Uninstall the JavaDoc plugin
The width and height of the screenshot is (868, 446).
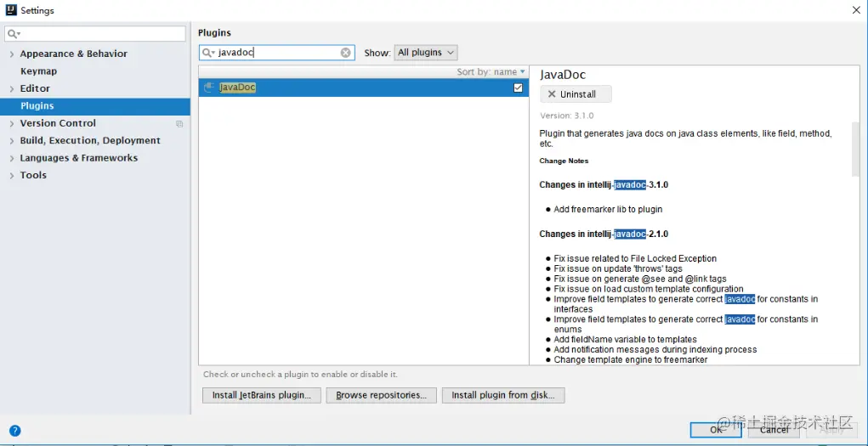coord(576,94)
